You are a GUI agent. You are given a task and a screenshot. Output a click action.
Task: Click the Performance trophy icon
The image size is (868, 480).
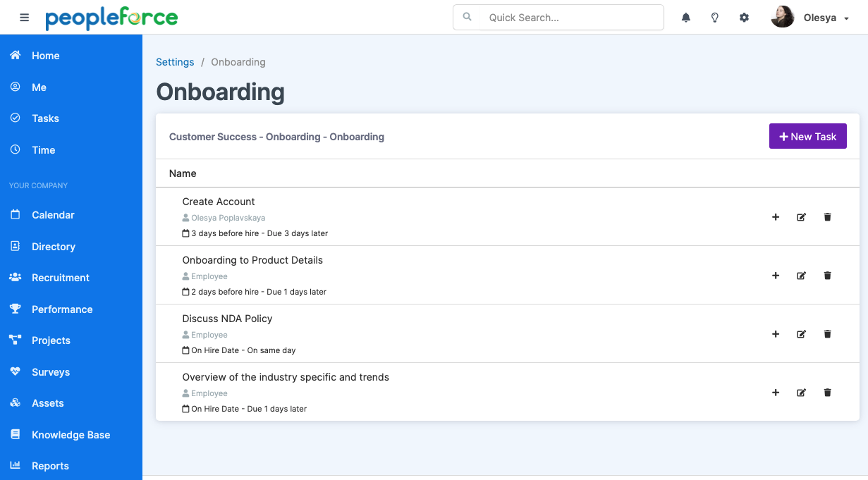point(16,309)
